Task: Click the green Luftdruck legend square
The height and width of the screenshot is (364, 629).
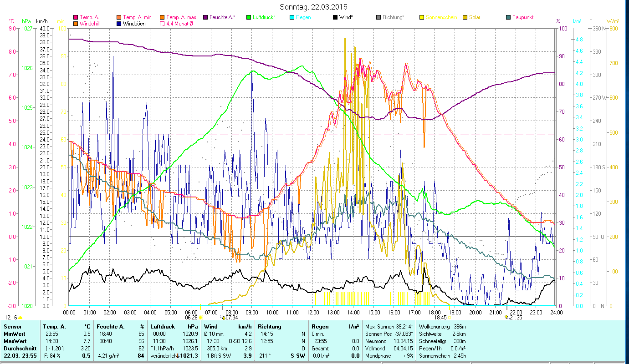Action: [248, 17]
